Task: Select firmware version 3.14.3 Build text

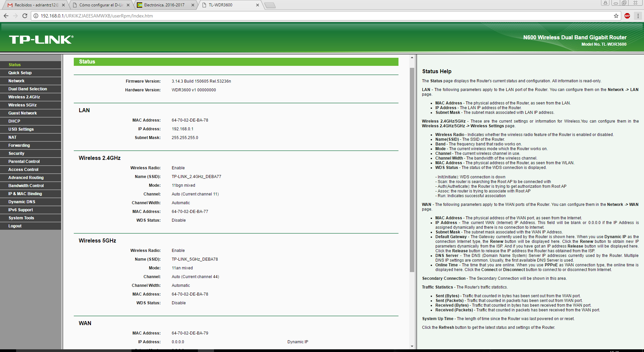Action: click(x=201, y=81)
